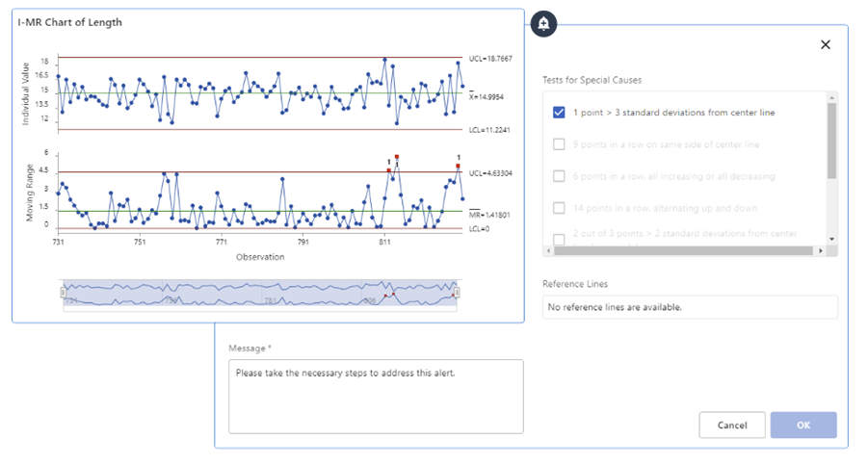The width and height of the screenshot is (868, 465).
Task: Click the vertical scrollbar thumb in tests list
Action: click(x=831, y=140)
